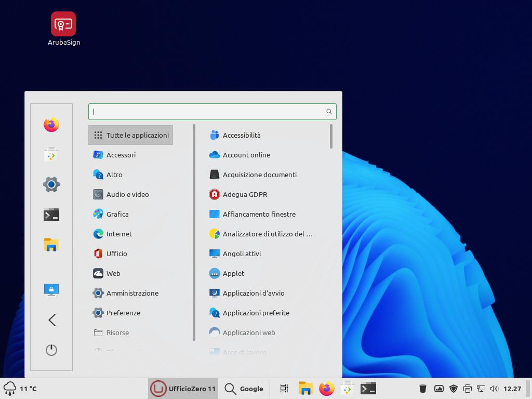Launch Firefox from the menu favorites sidebar
Viewport: 532px width, 399px height.
[x=51, y=125]
